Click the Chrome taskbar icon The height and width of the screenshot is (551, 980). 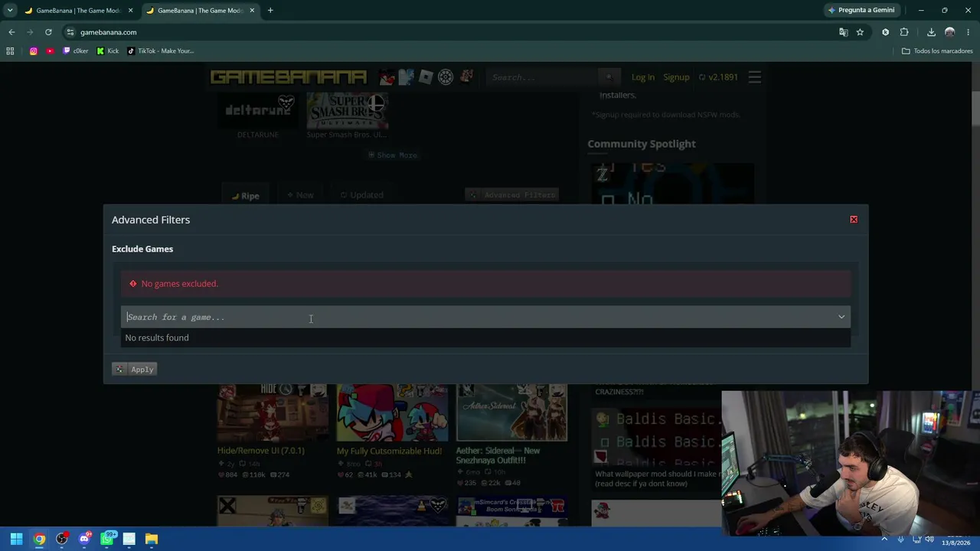click(x=39, y=539)
